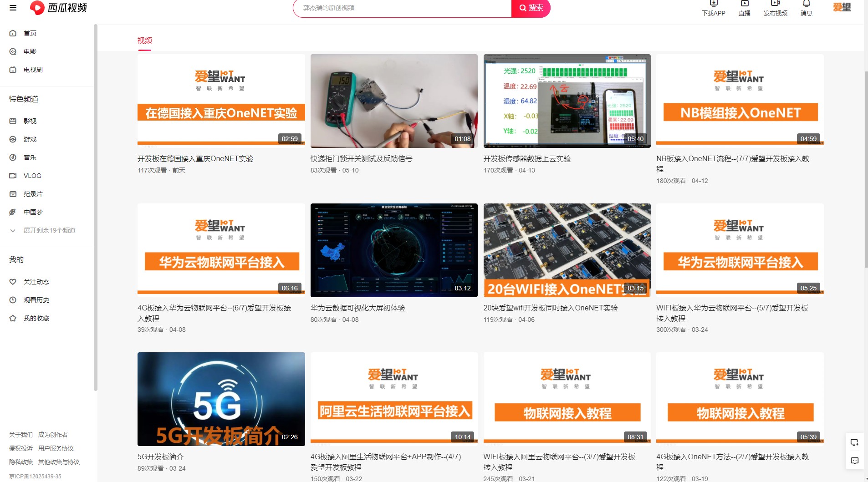The height and width of the screenshot is (482, 868).
Task: Click title 4G板接入华为云物联网平台--(6/7)
Action: point(214,313)
